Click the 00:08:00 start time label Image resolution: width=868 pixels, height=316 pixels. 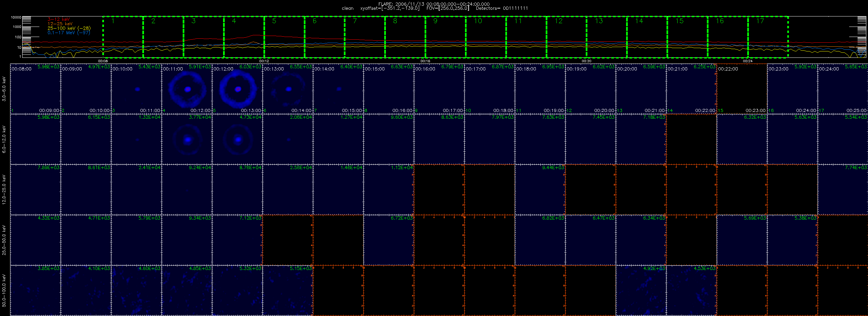coord(22,69)
